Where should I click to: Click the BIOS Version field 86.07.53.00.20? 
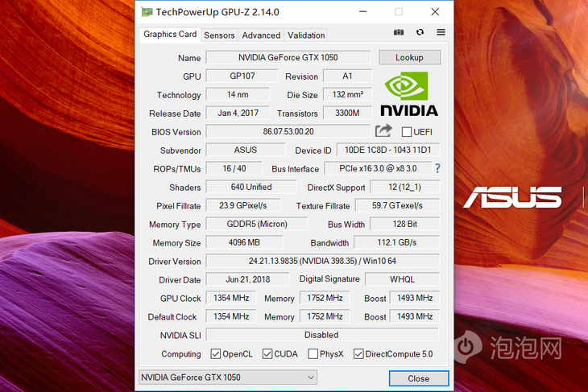click(x=288, y=131)
